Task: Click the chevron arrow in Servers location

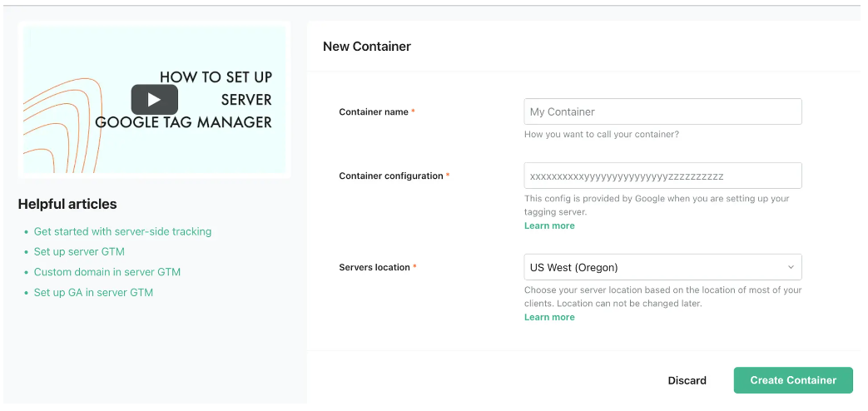Action: pyautogui.click(x=790, y=267)
